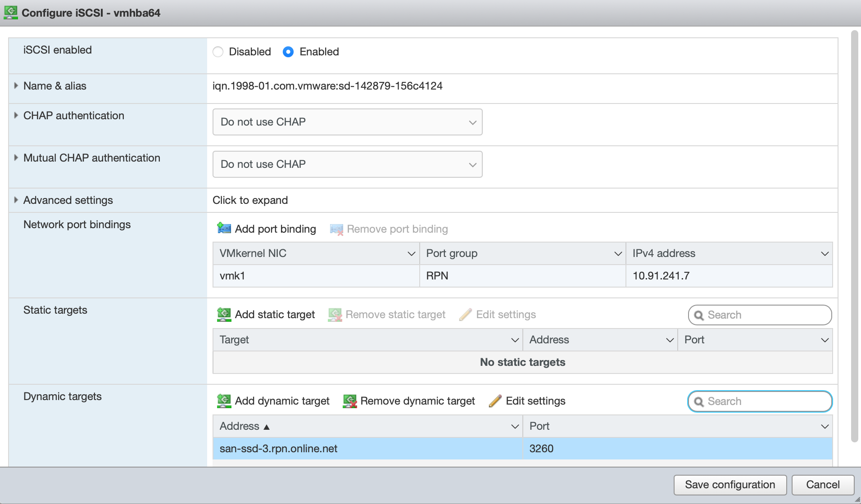
Task: Click the Add static target icon
Action: point(224,314)
